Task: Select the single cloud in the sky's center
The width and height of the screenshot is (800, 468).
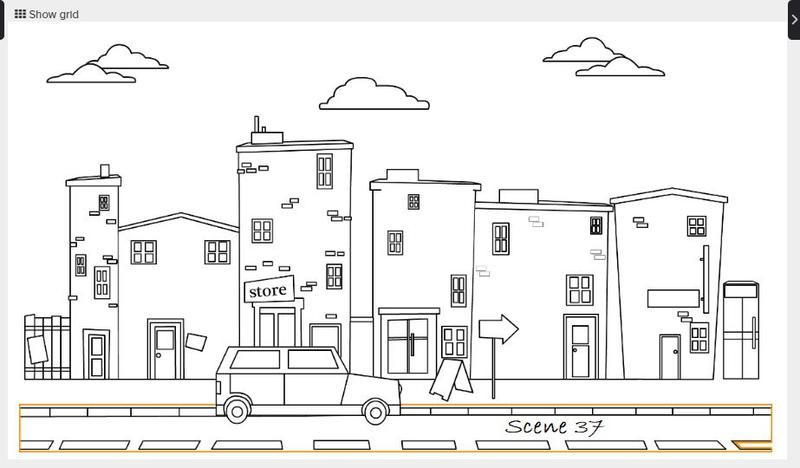Action: [374, 94]
